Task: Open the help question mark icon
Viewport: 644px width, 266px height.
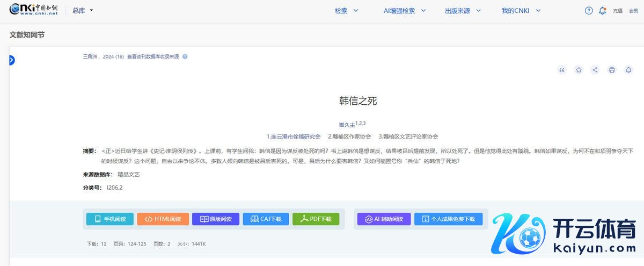Action: [x=589, y=11]
